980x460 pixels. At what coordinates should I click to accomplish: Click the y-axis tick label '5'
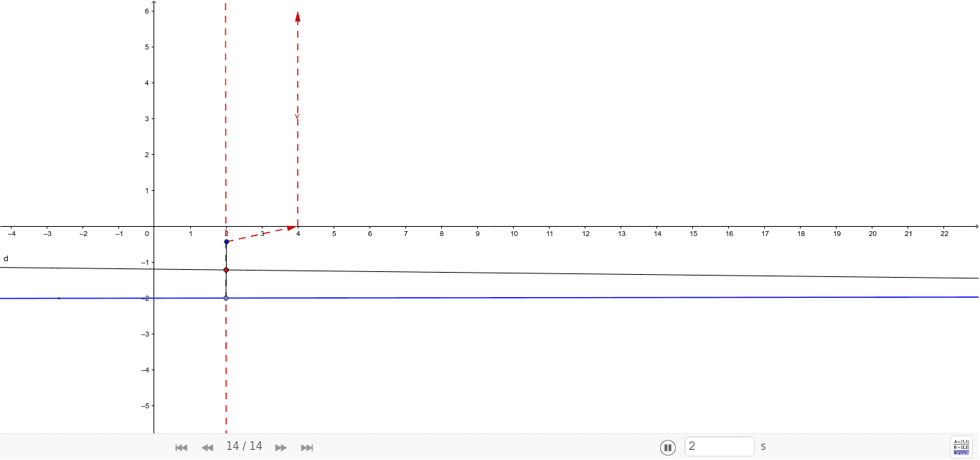pyautogui.click(x=147, y=47)
